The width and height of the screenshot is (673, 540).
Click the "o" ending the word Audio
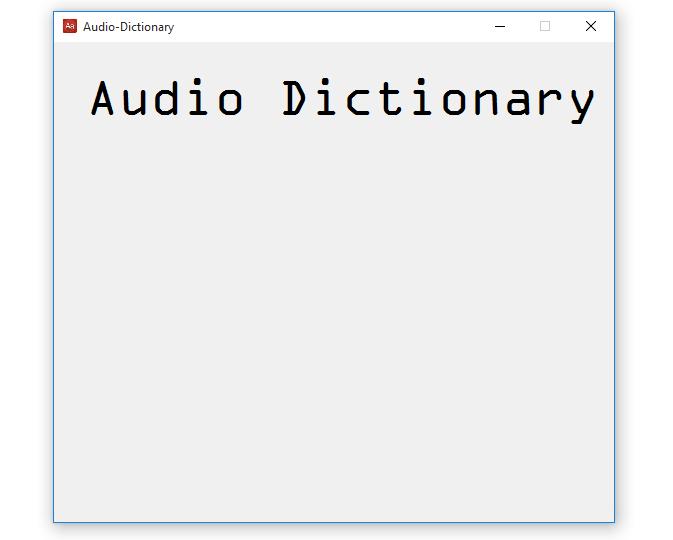pyautogui.click(x=230, y=102)
